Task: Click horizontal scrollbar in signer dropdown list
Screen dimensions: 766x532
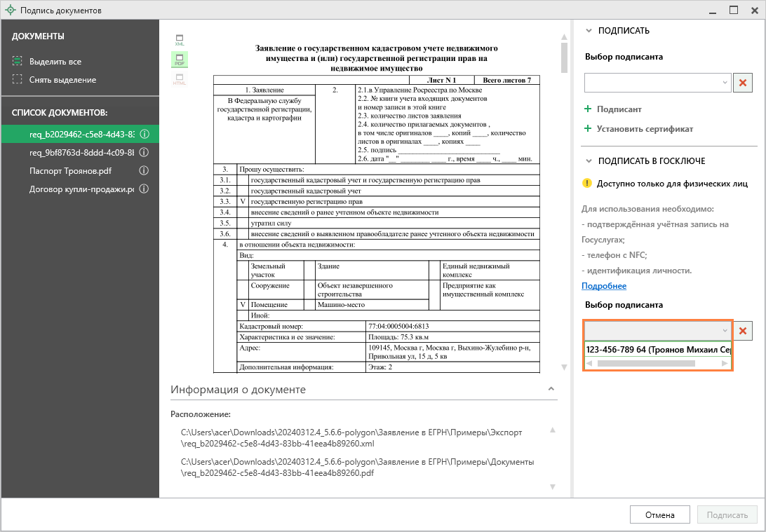Action: click(x=645, y=363)
